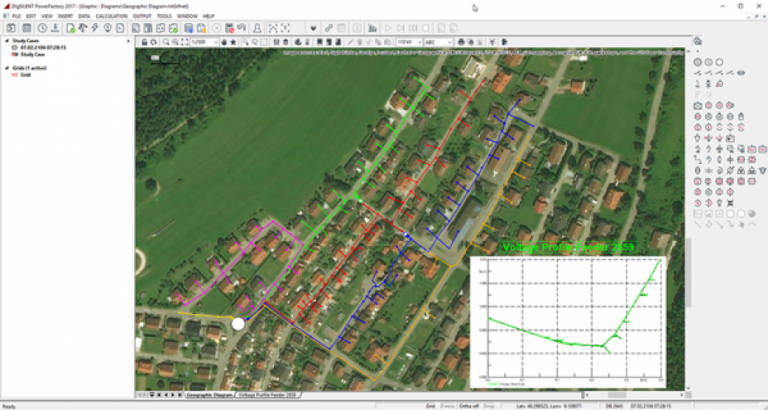Toggle the freeze mode lock icon
Image resolution: width=768 pixels, height=410 pixels.
(x=146, y=42)
